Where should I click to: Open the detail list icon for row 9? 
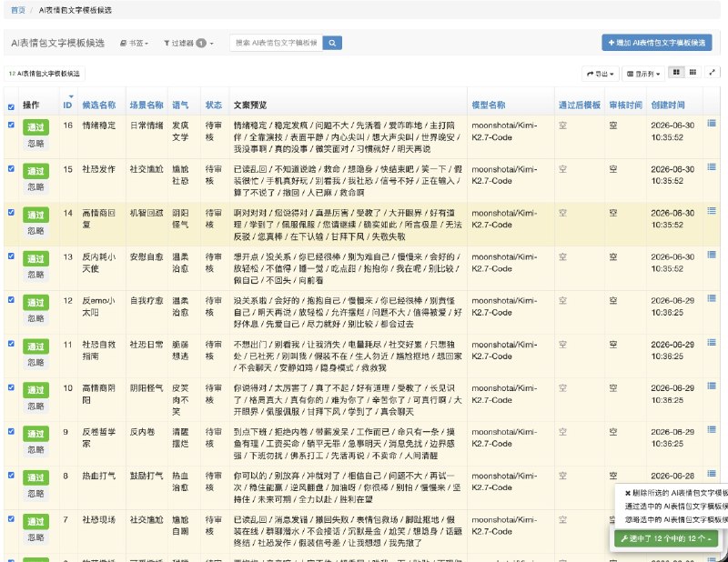point(712,429)
